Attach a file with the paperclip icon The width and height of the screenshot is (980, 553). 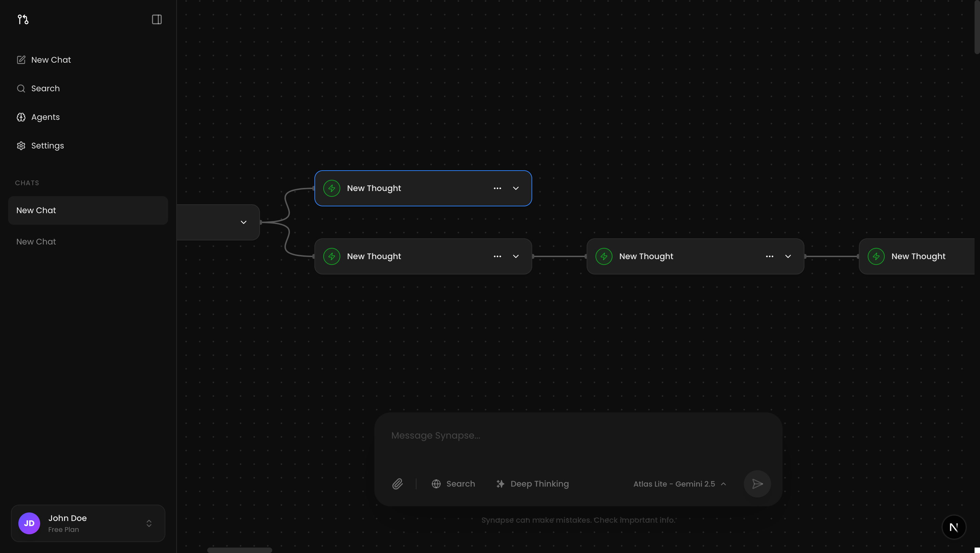397,484
